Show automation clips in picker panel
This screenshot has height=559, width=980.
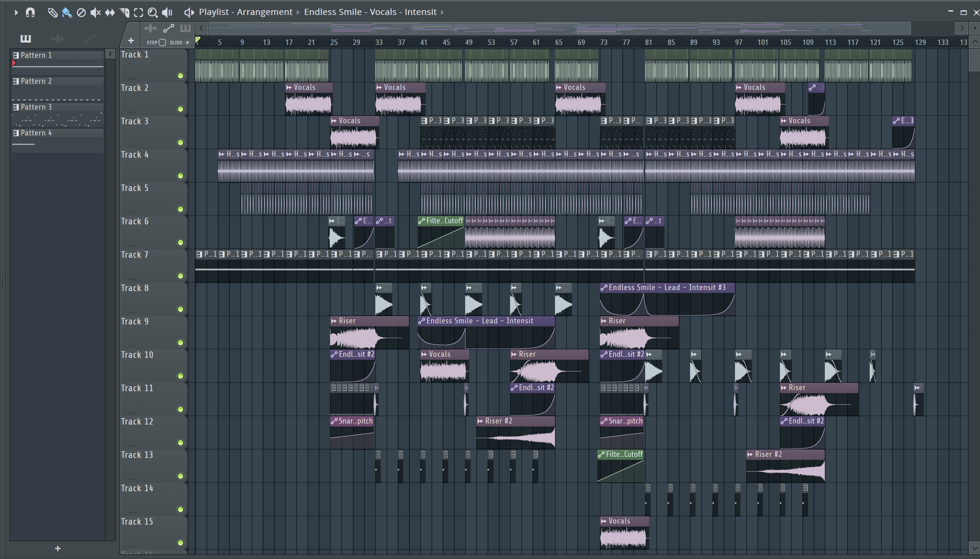(x=90, y=39)
